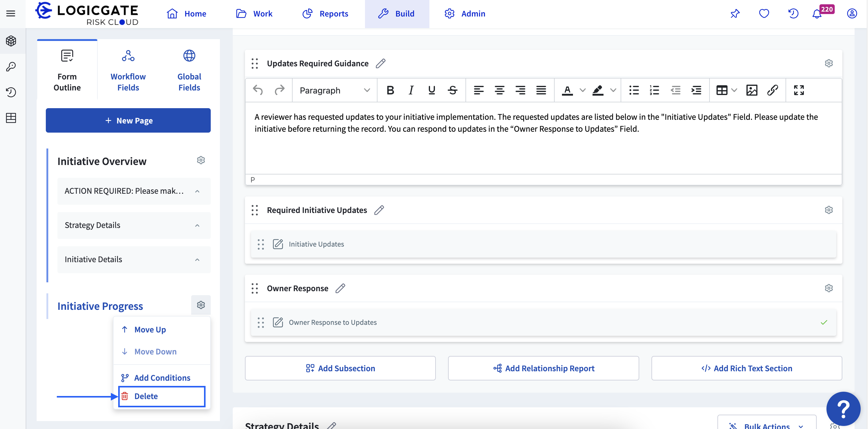Viewport: 868px width, 429px height.
Task: Click Add Relationship Report button
Action: click(543, 368)
